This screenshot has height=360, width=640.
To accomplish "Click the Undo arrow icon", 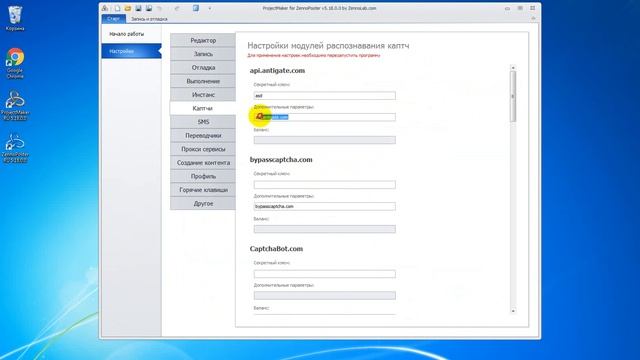I will tap(160, 8).
